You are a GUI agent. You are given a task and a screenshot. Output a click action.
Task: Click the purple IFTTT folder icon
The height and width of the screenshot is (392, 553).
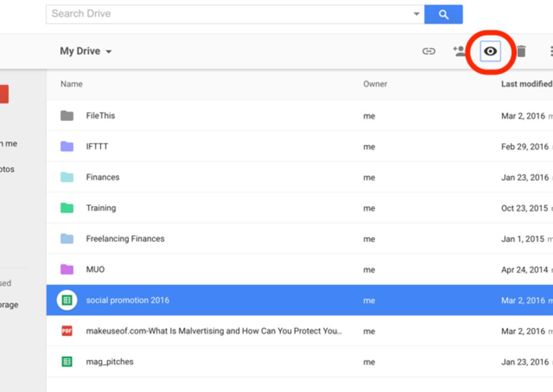click(x=67, y=146)
